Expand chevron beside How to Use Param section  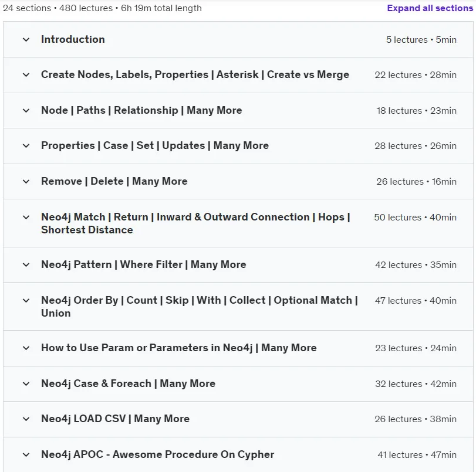pyautogui.click(x=26, y=348)
